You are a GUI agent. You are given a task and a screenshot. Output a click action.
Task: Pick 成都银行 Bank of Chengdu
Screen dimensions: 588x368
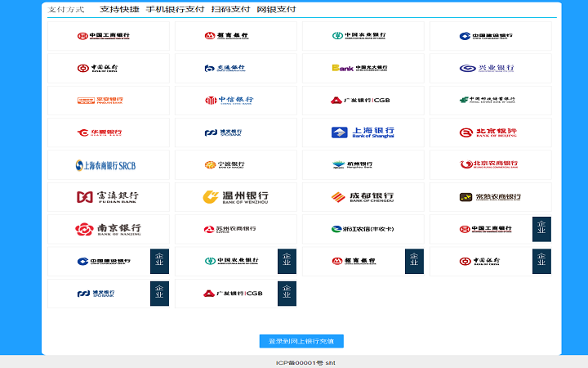tap(363, 197)
